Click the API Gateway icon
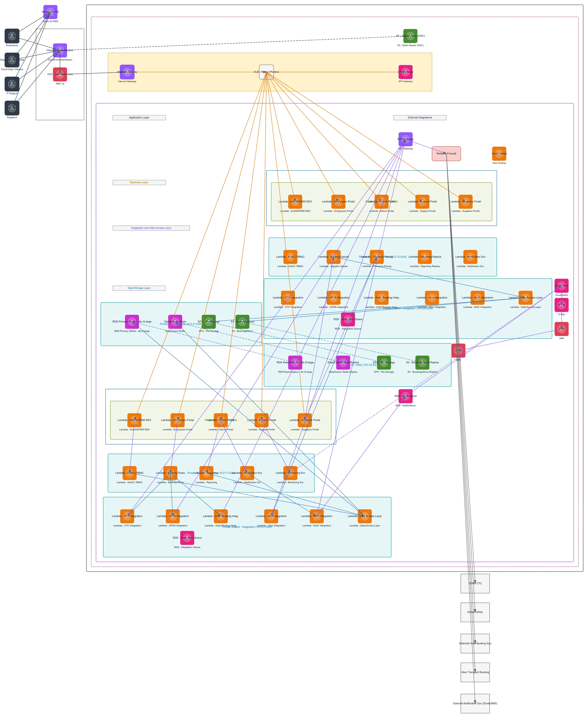The height and width of the screenshot is (718, 588). 406,72
